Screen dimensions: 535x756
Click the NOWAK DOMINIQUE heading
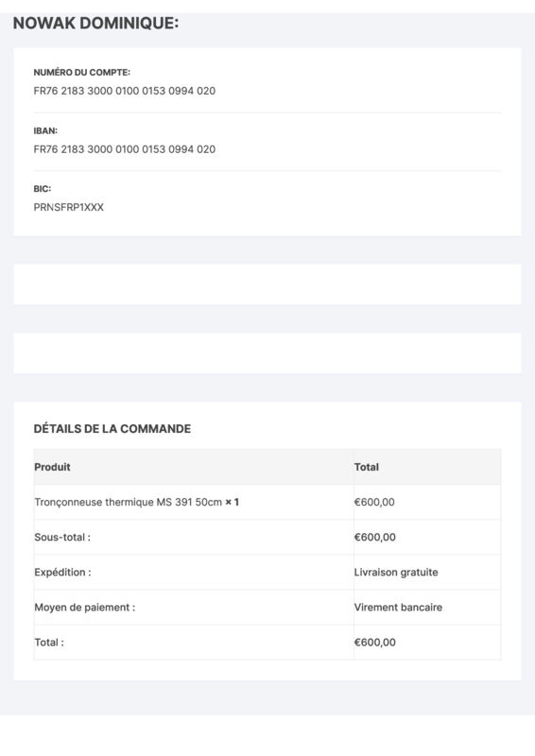(x=95, y=23)
